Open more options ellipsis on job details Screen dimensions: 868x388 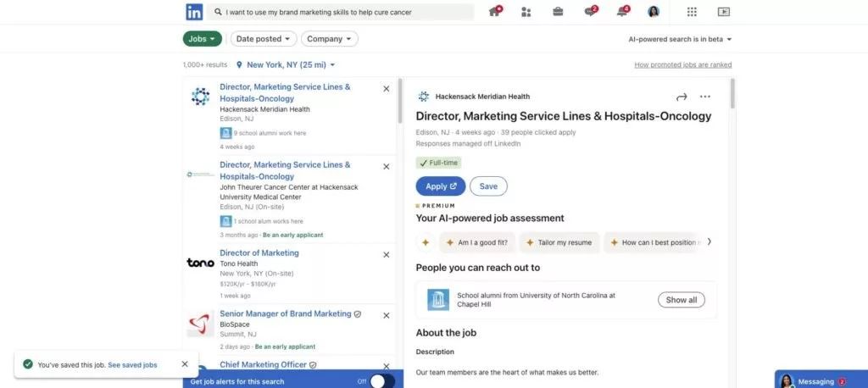(x=704, y=97)
